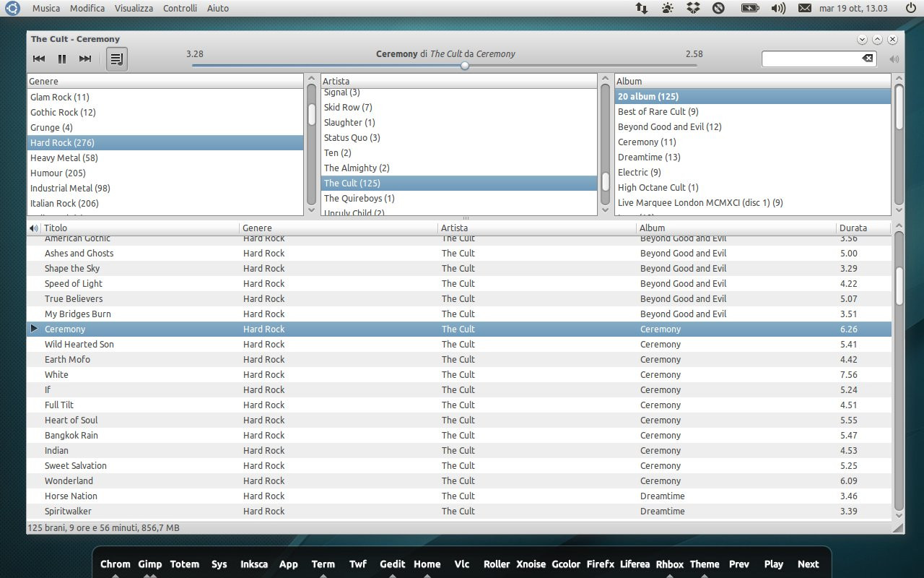The height and width of the screenshot is (578, 924).
Task: Click the dock Play button
Action: [774, 564]
